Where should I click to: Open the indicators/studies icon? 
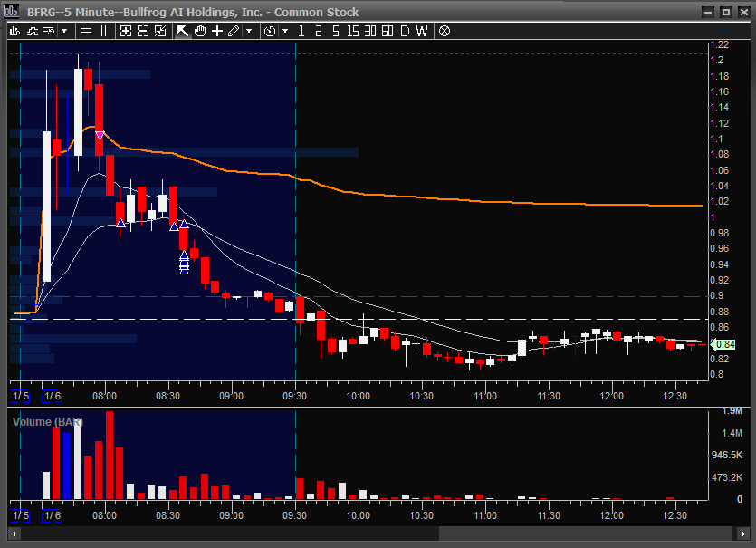click(33, 32)
